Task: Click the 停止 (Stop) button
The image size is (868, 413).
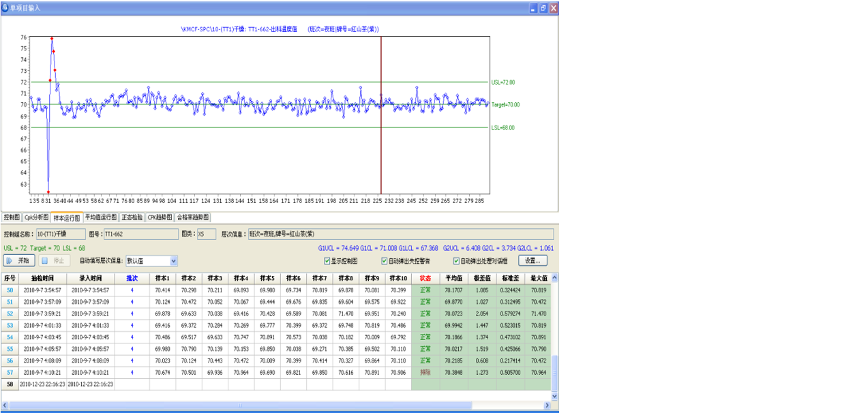Action: pyautogui.click(x=53, y=260)
